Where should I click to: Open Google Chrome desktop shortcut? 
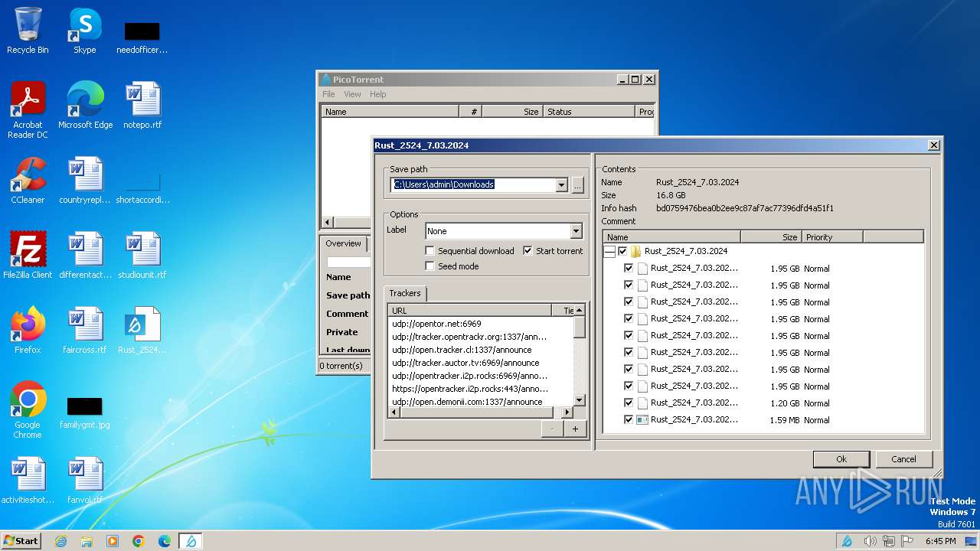click(x=28, y=409)
